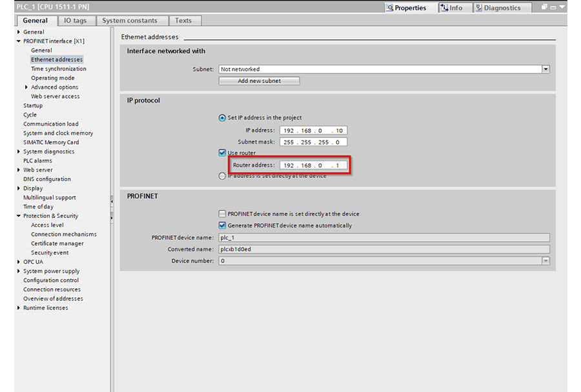The height and width of the screenshot is (392, 581).
Task: Open the Info inspector tab
Action: (456, 8)
